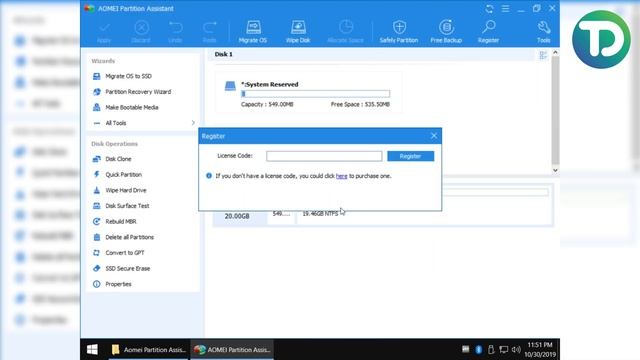Click the Apply toolbar icon

click(104, 32)
